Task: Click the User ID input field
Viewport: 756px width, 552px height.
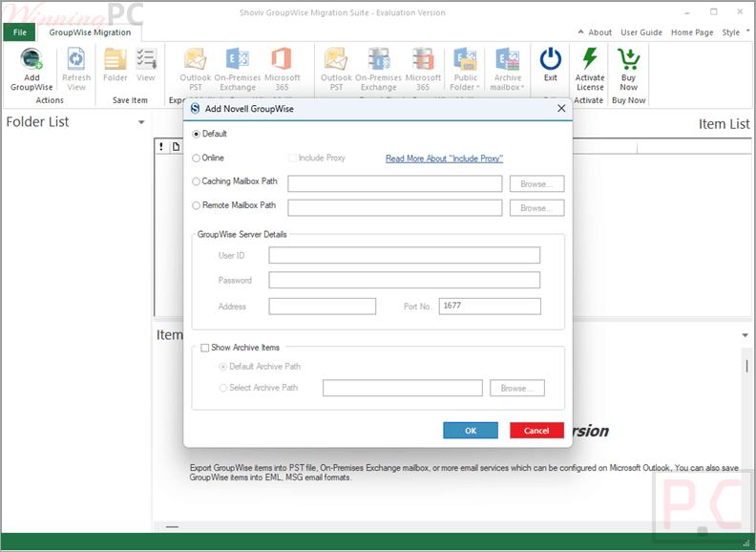Action: point(404,255)
